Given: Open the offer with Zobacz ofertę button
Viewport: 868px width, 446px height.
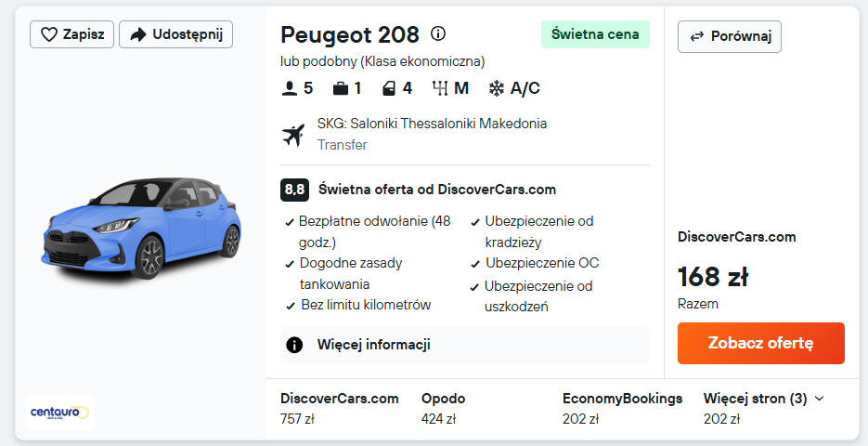Looking at the screenshot, I should pos(761,344).
